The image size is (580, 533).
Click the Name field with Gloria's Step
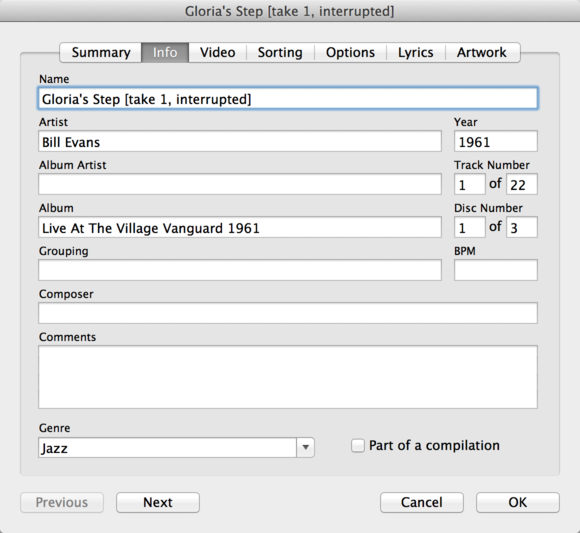[288, 98]
